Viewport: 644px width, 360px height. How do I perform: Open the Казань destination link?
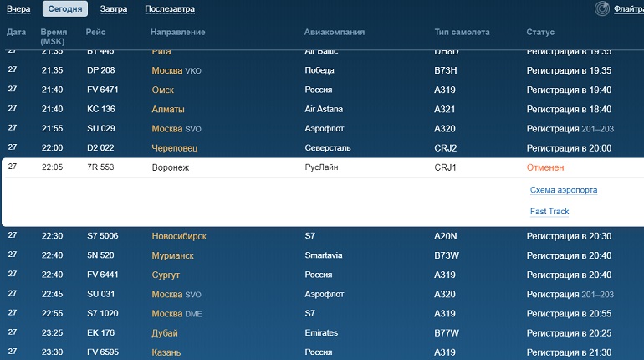tap(166, 352)
